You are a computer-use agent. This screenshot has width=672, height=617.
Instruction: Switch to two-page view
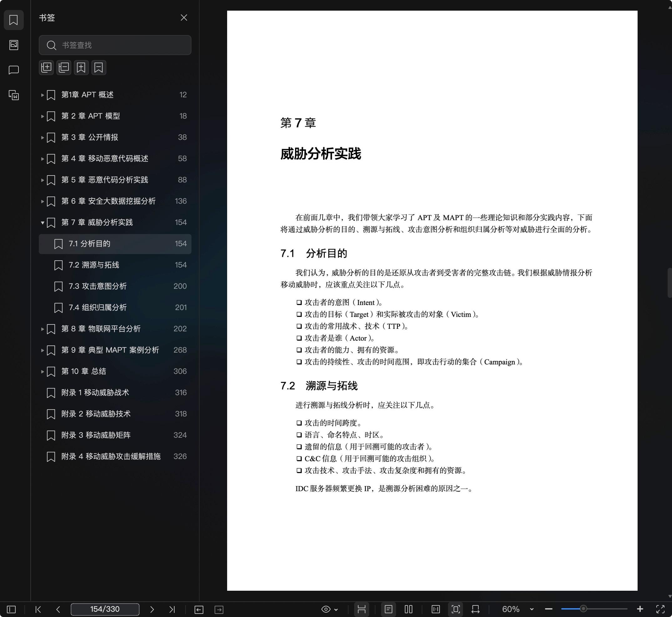point(408,609)
